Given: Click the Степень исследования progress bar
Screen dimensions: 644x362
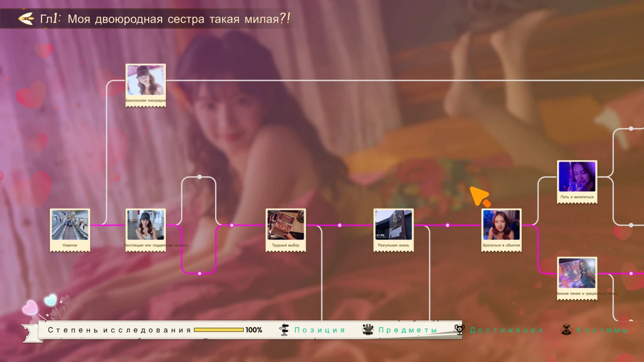Looking at the screenshot, I should click(x=218, y=330).
